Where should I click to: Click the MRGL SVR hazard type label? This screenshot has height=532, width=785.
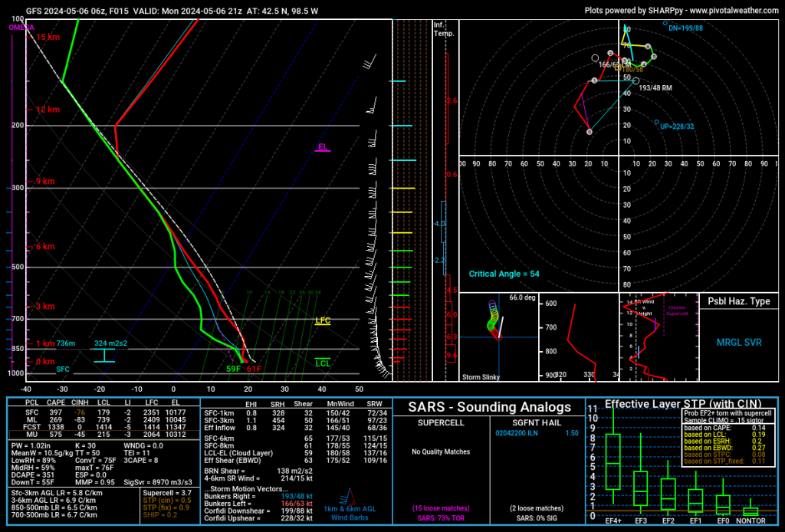tap(738, 341)
